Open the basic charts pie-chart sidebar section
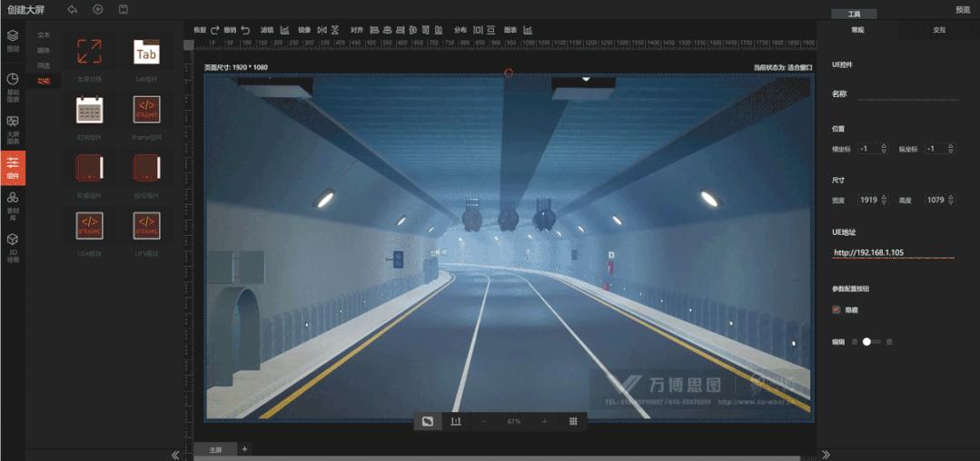This screenshot has width=980, height=461. tap(13, 86)
